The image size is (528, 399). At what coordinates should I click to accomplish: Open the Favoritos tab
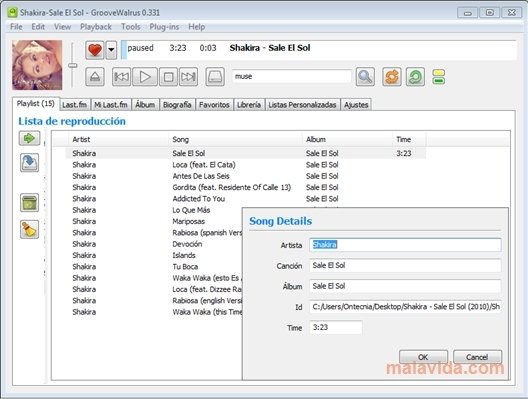point(214,105)
